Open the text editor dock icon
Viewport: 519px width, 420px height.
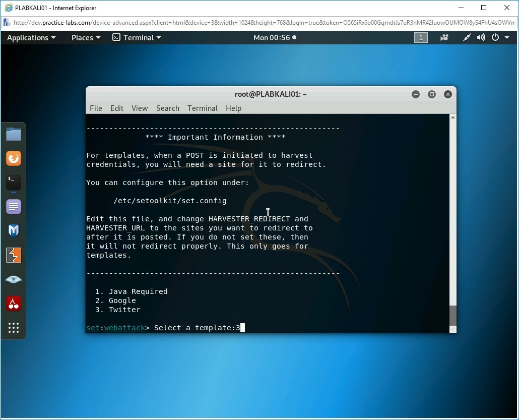tap(14, 207)
